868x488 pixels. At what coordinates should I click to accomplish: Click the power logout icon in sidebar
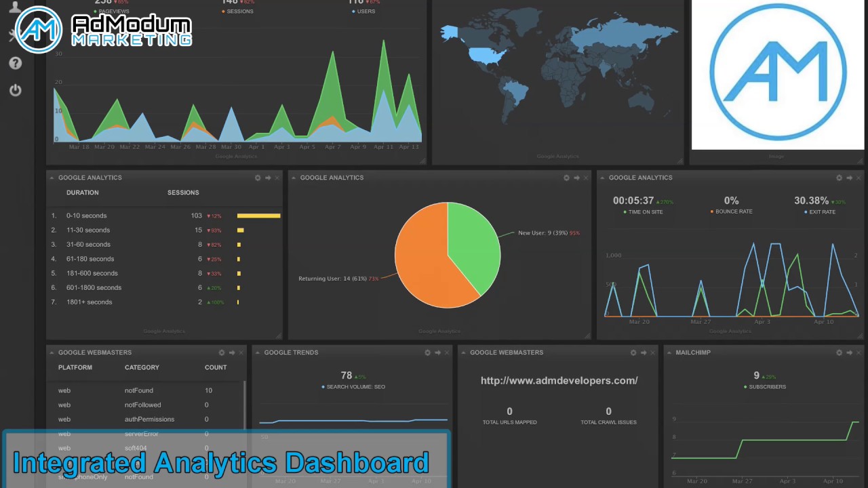pyautogui.click(x=15, y=90)
